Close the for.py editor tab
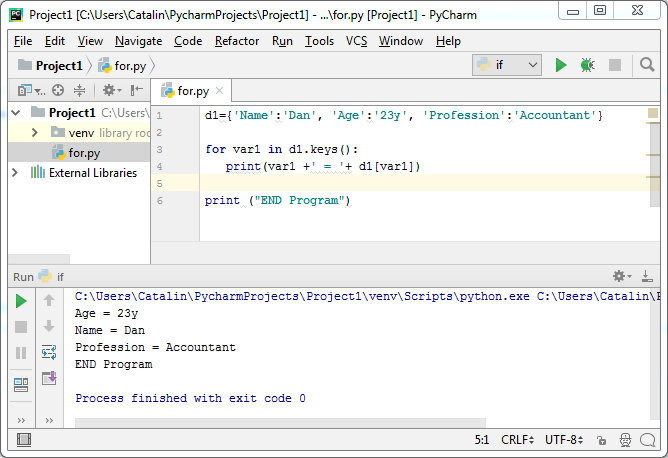The image size is (668, 458). pyautogui.click(x=219, y=91)
